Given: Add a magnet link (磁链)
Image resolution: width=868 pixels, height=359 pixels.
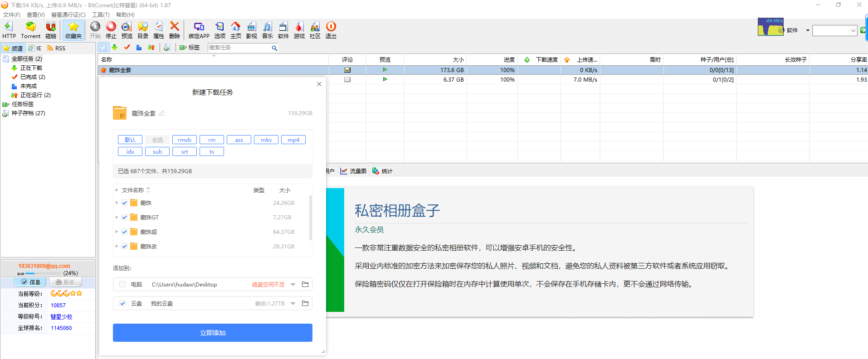Looking at the screenshot, I should pyautogui.click(x=51, y=30).
